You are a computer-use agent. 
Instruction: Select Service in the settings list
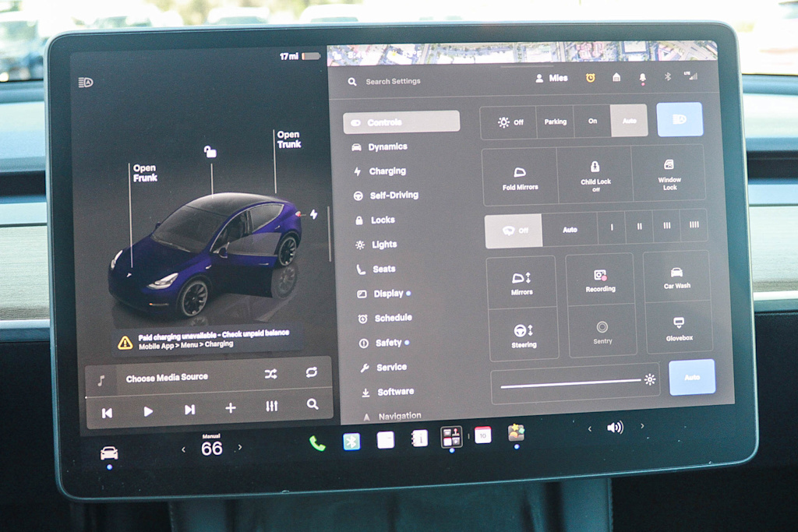click(x=383, y=367)
